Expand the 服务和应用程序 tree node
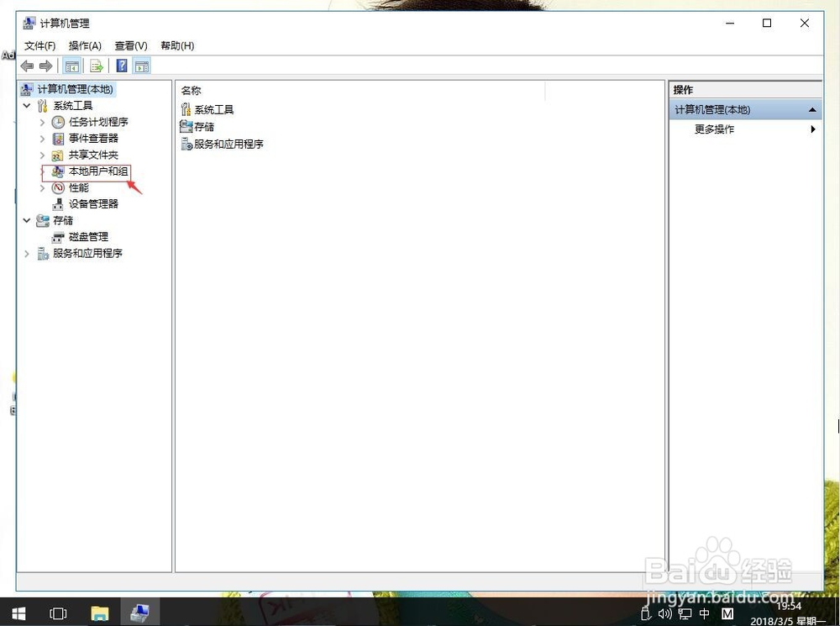The height and width of the screenshot is (626, 840). click(27, 254)
